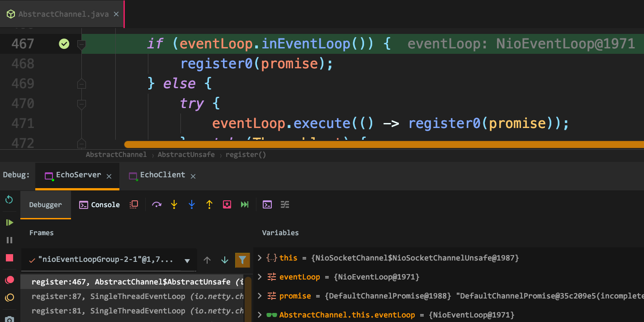
Task: Select the register:81 SingleThreadEventLoop frame
Action: pyautogui.click(x=132, y=311)
